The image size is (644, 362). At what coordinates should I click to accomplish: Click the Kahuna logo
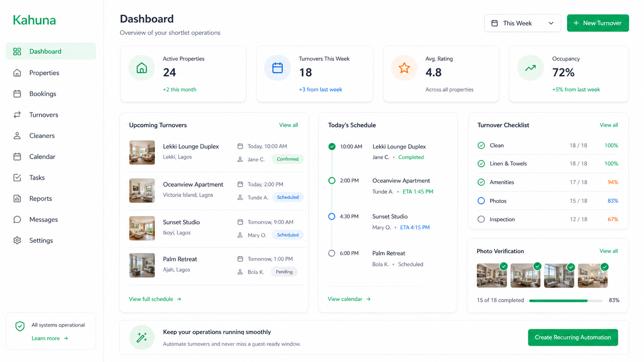[x=34, y=20]
